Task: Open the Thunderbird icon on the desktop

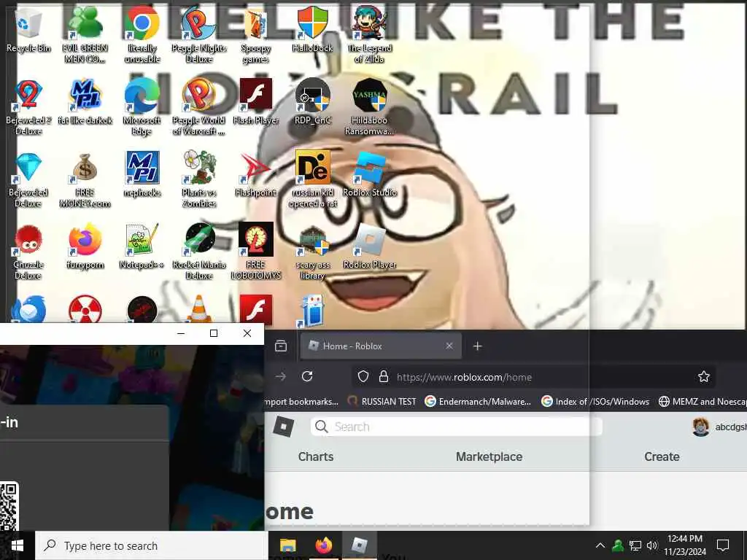Action: 28,309
